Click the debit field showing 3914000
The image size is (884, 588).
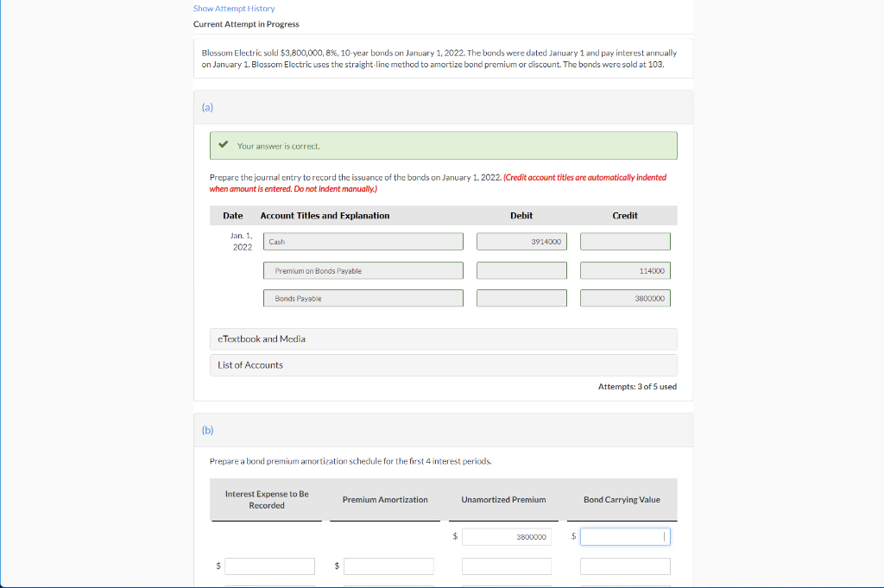521,241
